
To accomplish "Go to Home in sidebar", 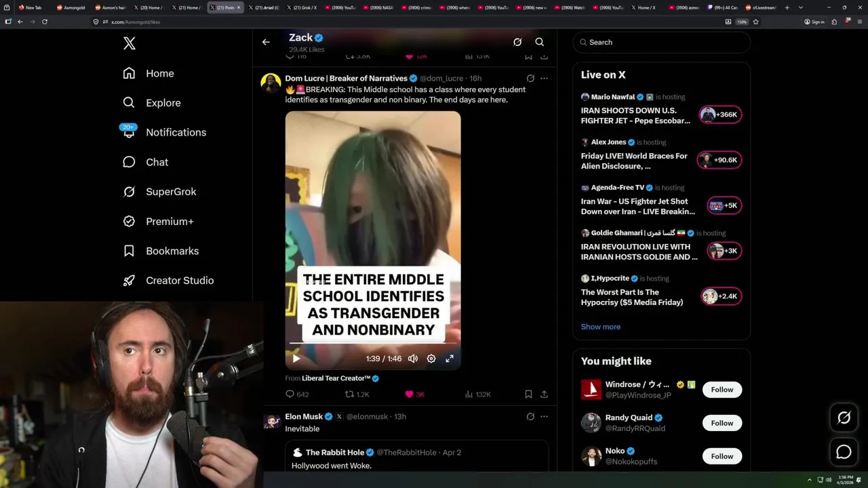I will click(x=149, y=73).
